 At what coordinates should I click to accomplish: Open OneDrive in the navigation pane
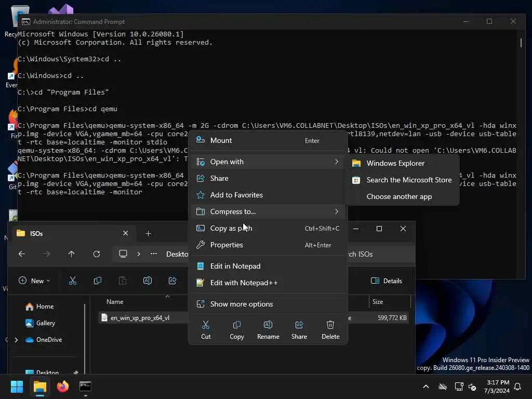click(x=44, y=340)
